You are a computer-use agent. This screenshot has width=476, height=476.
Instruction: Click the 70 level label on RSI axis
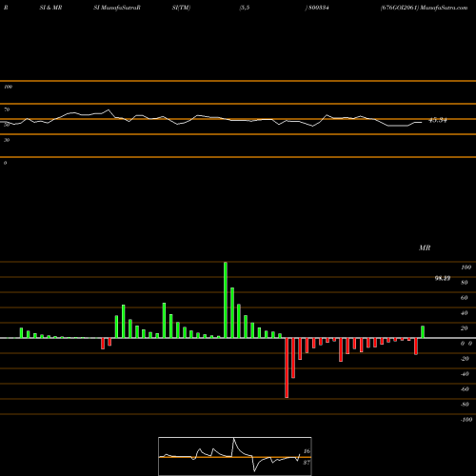pos(7,109)
